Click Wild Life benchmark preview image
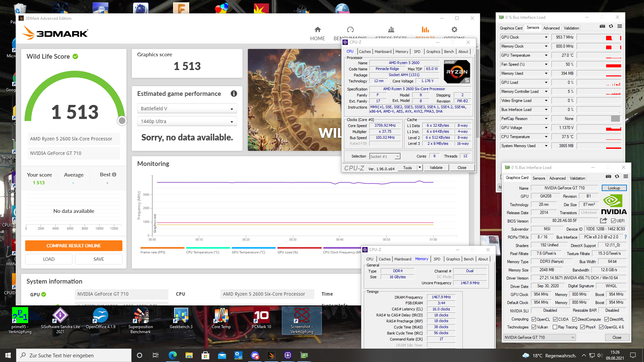The height and width of the screenshot is (362, 644). pyautogui.click(x=294, y=100)
